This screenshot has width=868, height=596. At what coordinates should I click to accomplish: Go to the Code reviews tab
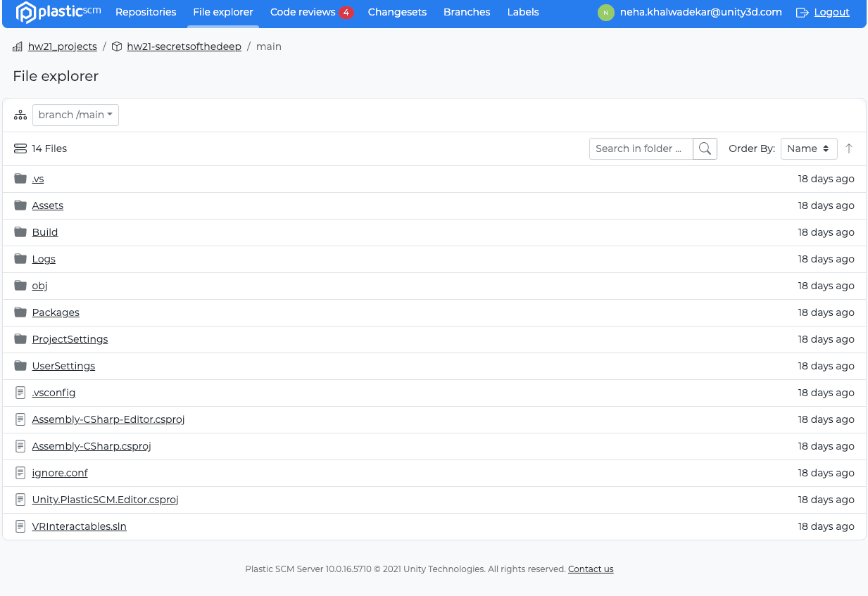pos(310,12)
